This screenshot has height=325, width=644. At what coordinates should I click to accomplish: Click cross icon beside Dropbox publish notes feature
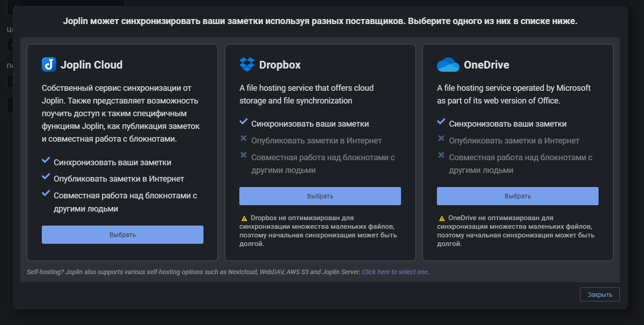point(243,138)
